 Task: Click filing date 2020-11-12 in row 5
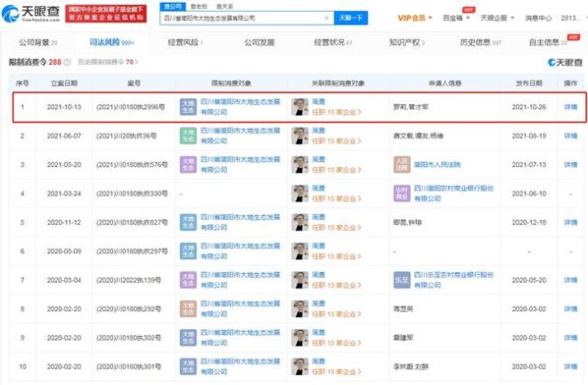64,222
